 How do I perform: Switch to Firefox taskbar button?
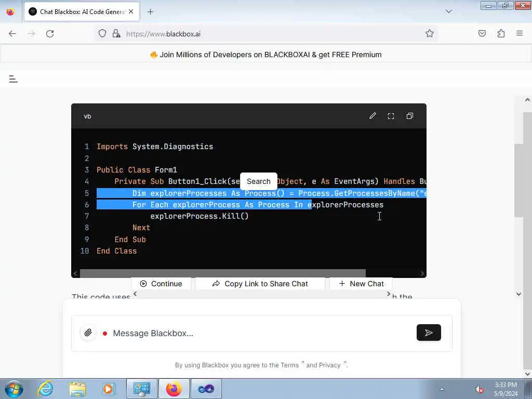coord(174,389)
